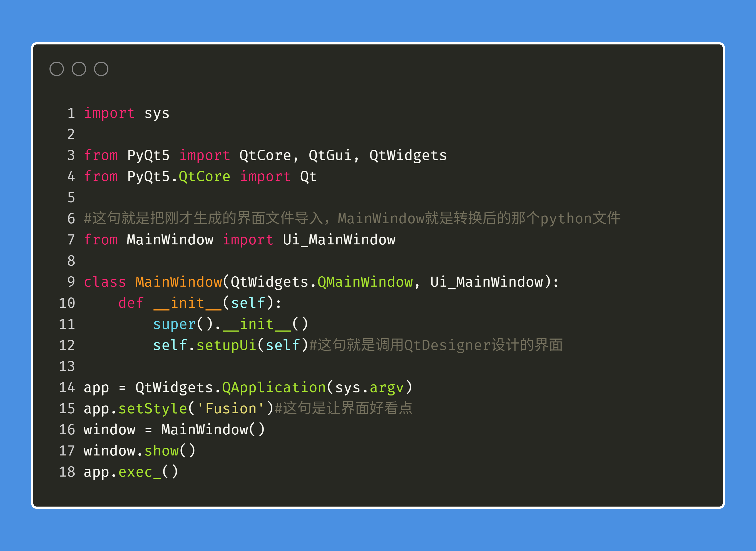Click line number 1 in the gutter

pos(71,113)
